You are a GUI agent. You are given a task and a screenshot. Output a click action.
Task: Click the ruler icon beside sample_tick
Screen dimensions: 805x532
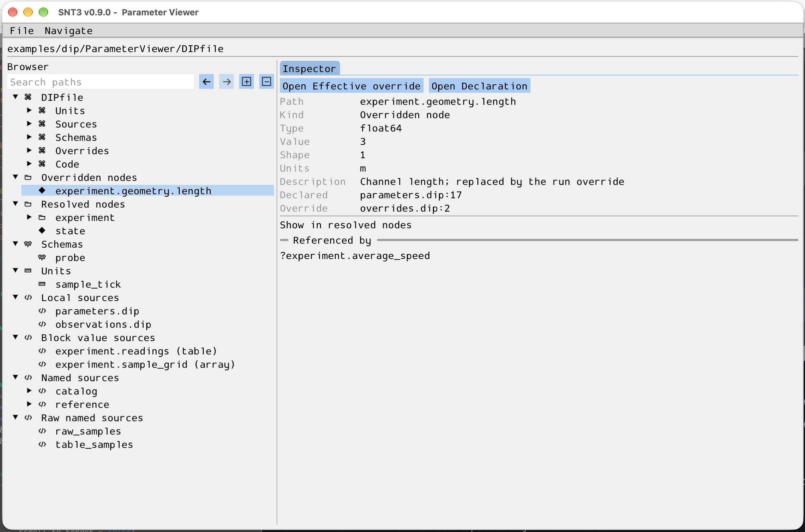[x=42, y=284]
